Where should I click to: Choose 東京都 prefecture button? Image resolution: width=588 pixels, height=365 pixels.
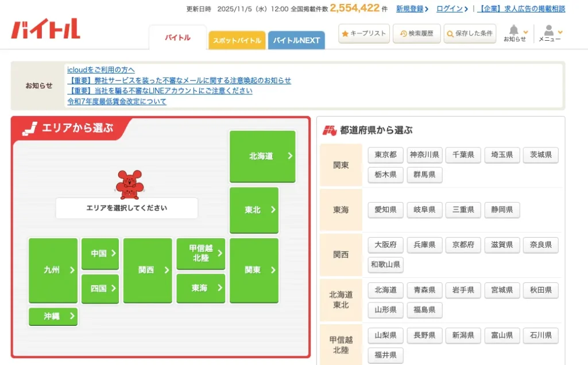(385, 155)
